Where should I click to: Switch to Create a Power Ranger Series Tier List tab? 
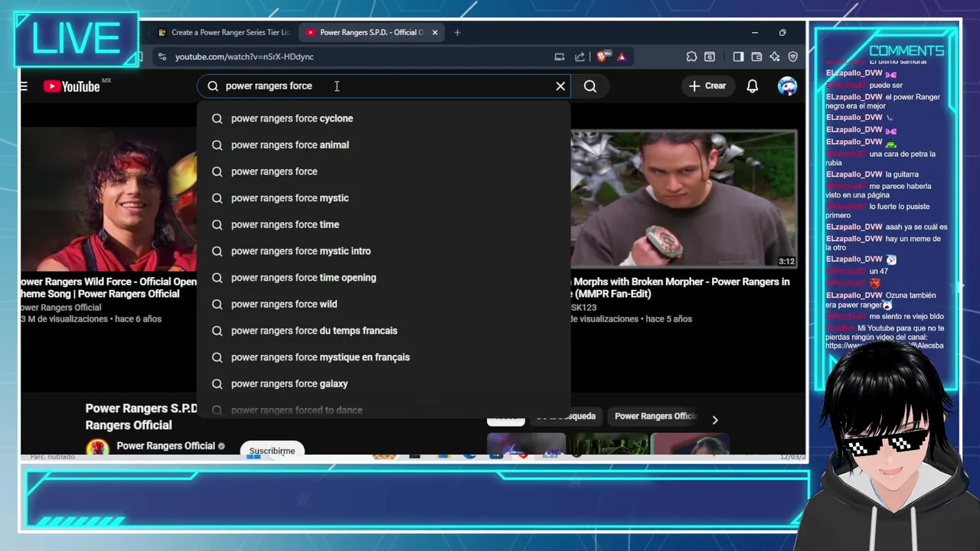click(x=223, y=32)
